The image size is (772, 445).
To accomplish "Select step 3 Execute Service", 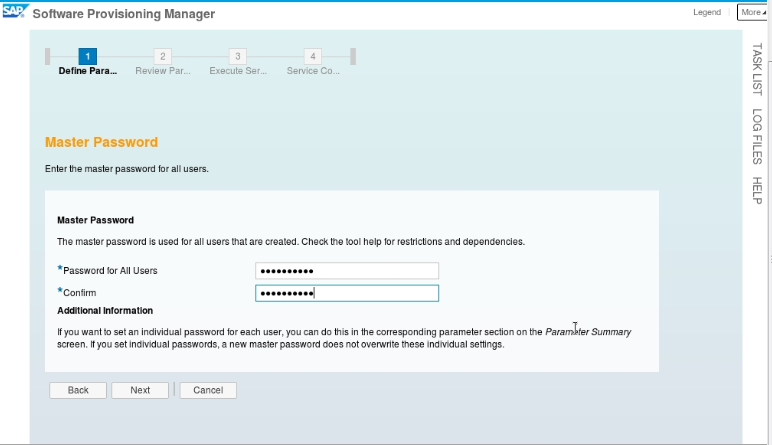I will pyautogui.click(x=237, y=56).
